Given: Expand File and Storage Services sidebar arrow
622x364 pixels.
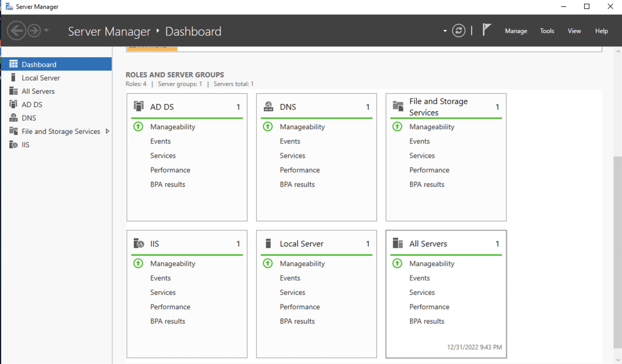Looking at the screenshot, I should click(x=107, y=131).
